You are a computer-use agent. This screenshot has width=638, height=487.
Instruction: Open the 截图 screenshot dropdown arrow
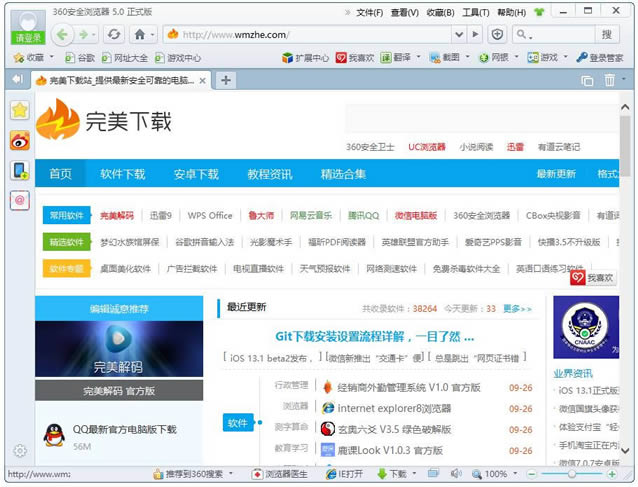click(467, 58)
